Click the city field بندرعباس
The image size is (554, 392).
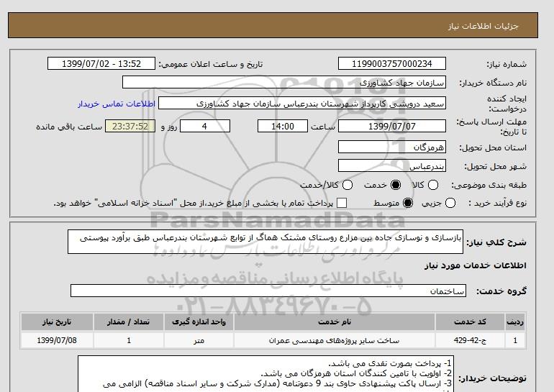392,165
